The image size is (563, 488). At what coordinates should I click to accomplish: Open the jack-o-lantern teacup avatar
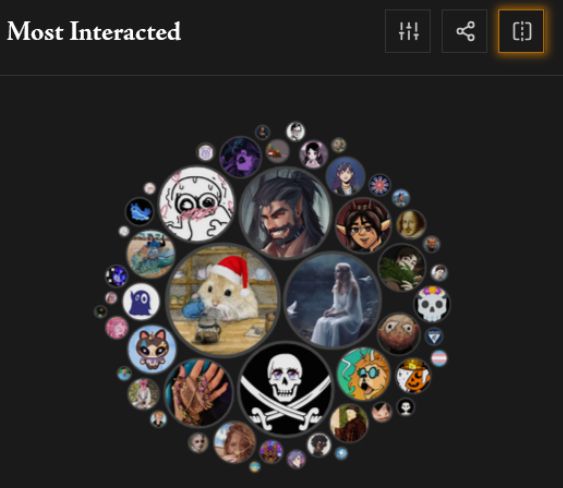[x=413, y=376]
